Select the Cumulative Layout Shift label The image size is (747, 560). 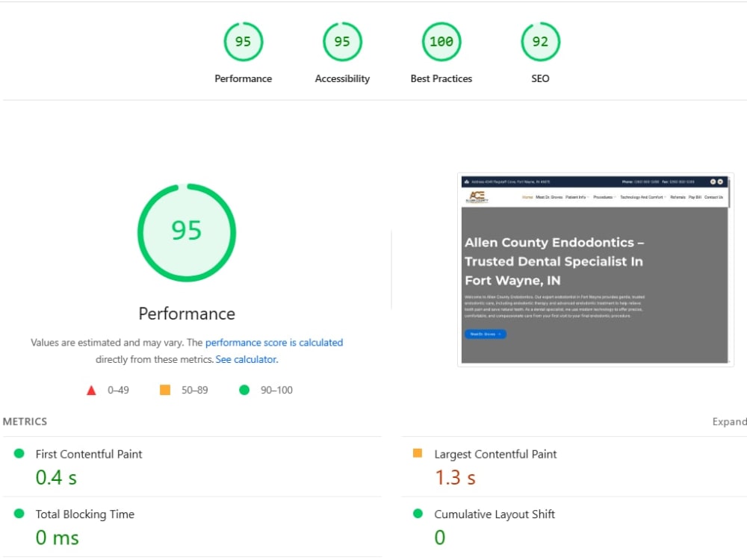495,514
